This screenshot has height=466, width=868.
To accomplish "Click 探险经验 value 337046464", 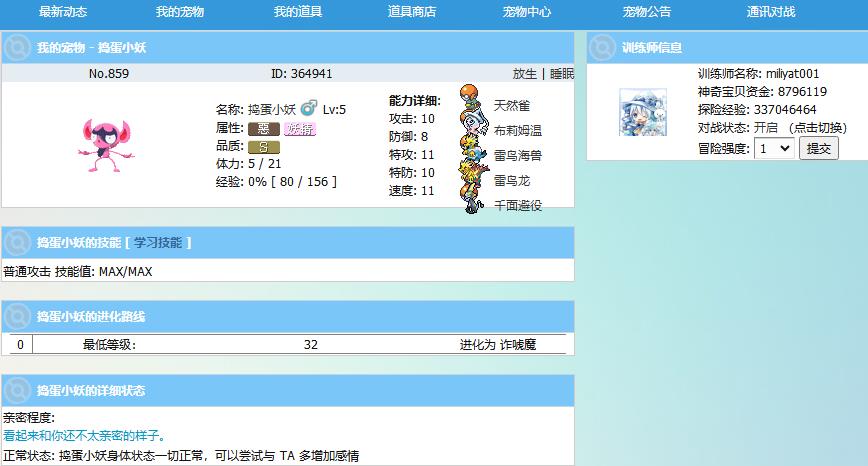I will [785, 110].
